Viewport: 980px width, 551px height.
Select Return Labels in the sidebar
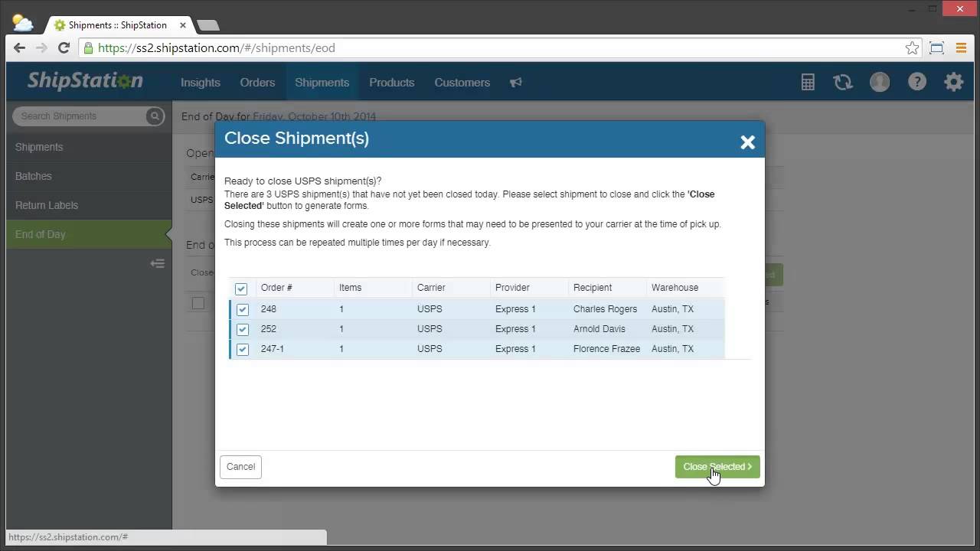click(x=89, y=205)
